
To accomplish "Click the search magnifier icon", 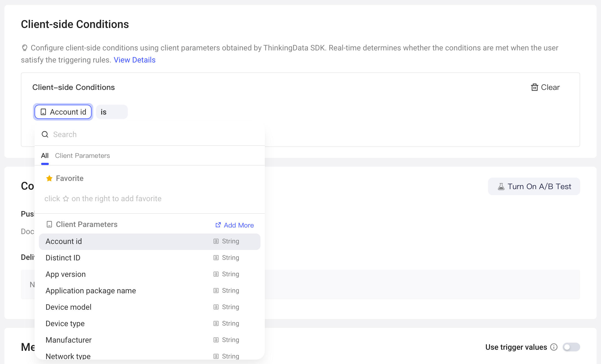I will pyautogui.click(x=45, y=134).
